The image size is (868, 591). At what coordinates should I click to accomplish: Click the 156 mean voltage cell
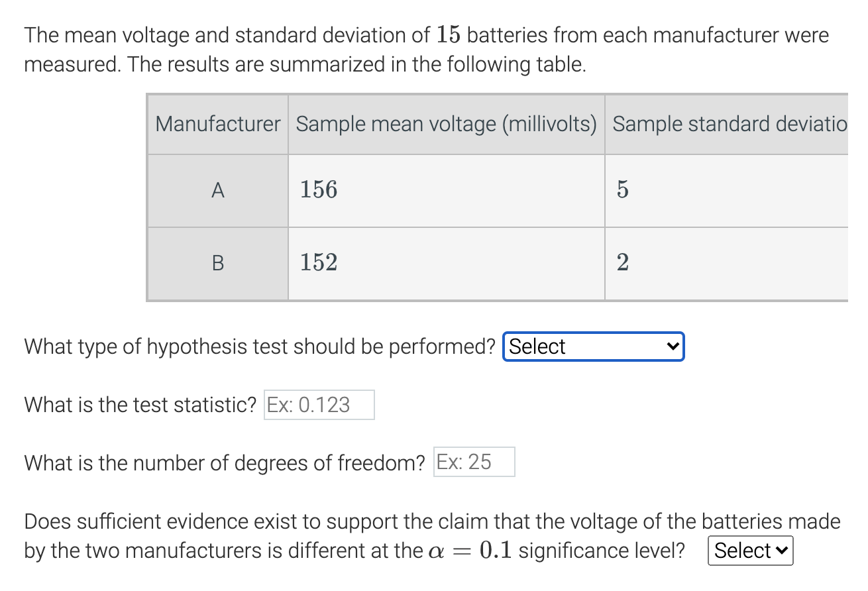447,191
